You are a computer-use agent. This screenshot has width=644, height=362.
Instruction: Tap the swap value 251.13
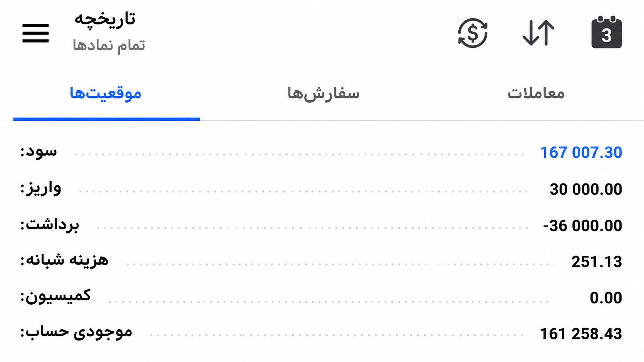597,262
